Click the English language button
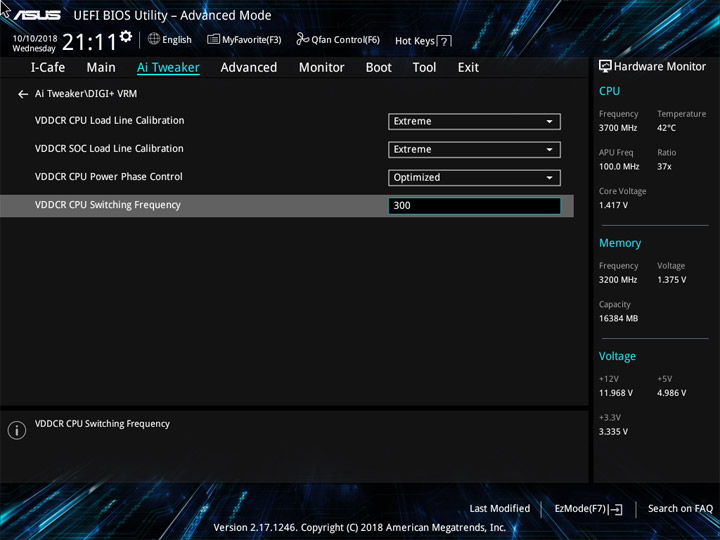 pyautogui.click(x=177, y=40)
